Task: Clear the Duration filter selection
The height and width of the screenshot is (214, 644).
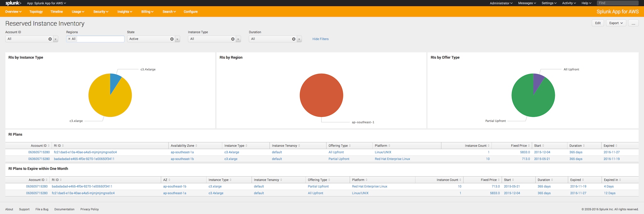Action: point(294,39)
